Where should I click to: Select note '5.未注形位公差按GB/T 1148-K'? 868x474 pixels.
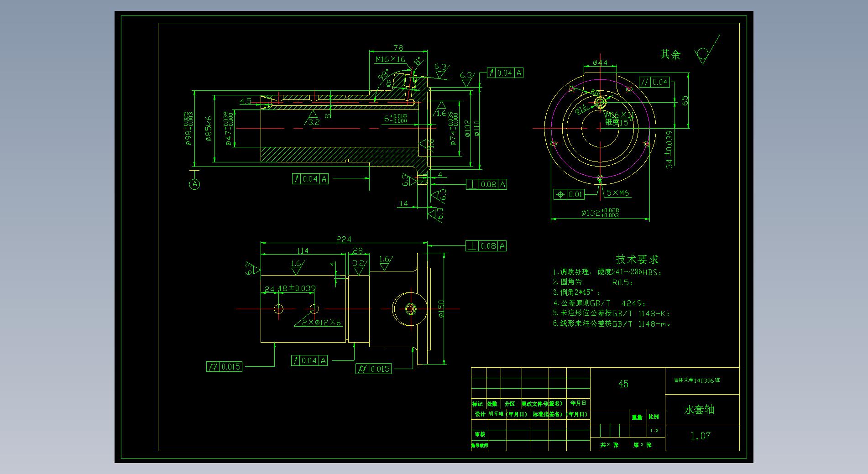click(612, 313)
